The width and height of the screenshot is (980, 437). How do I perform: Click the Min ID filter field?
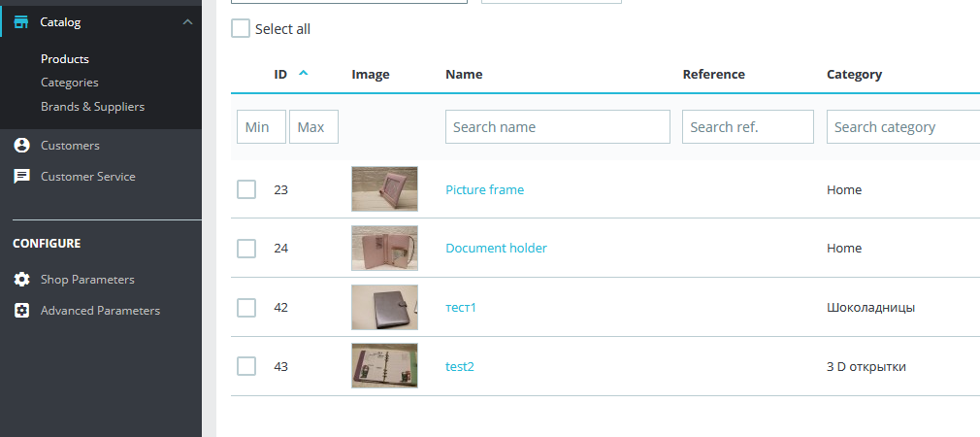pos(261,127)
